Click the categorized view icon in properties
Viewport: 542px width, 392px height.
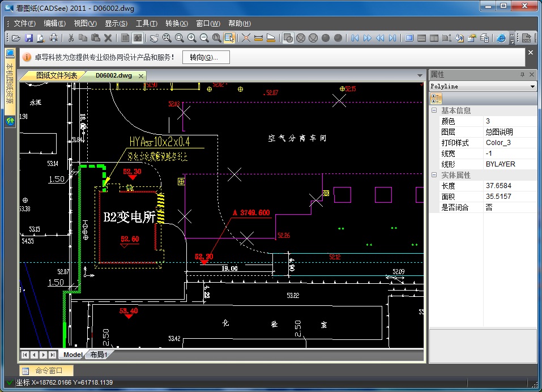[x=436, y=99]
